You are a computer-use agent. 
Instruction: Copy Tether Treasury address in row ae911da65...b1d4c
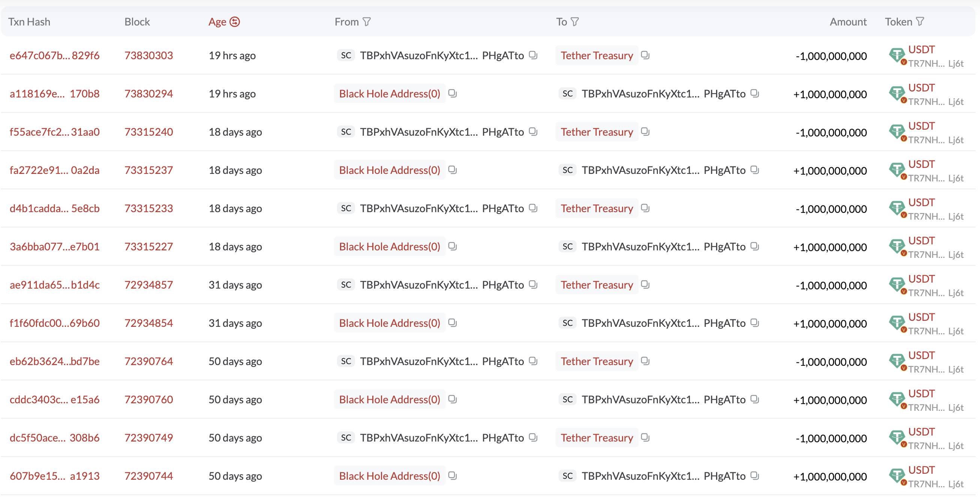coord(645,284)
